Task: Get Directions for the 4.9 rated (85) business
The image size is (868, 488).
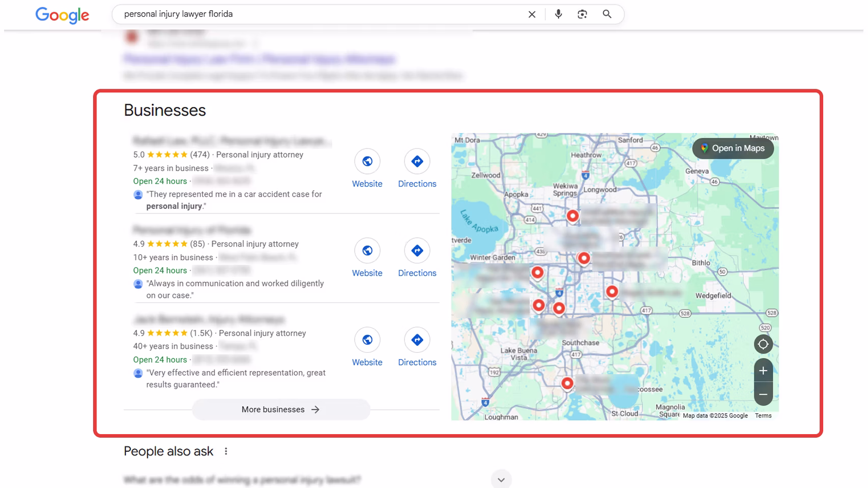Action: pos(417,258)
